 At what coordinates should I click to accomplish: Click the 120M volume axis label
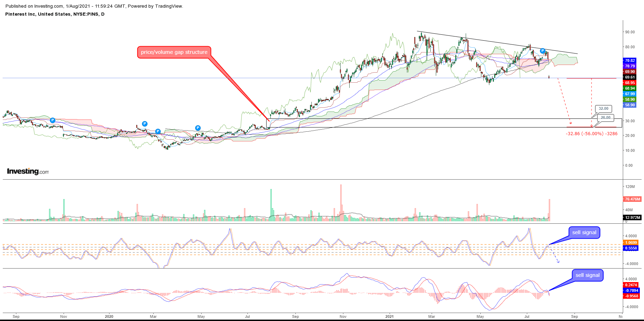coord(630,187)
